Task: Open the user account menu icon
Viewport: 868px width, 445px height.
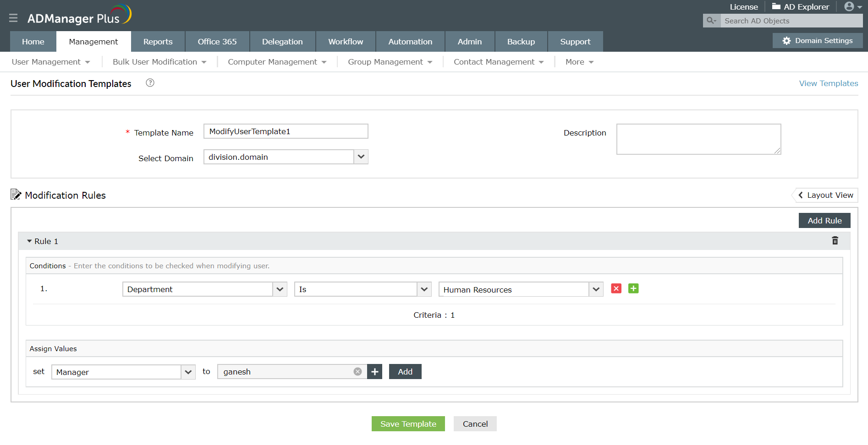Action: 853,6
